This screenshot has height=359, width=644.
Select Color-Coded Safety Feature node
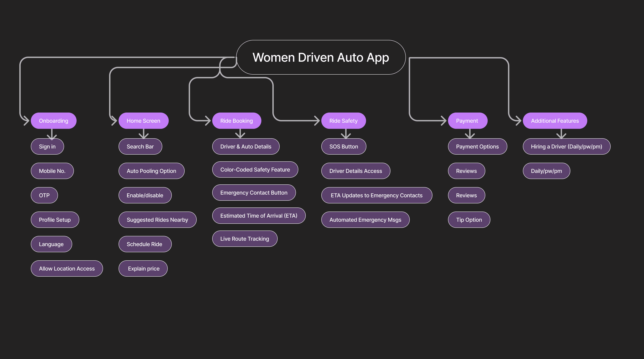tap(255, 170)
